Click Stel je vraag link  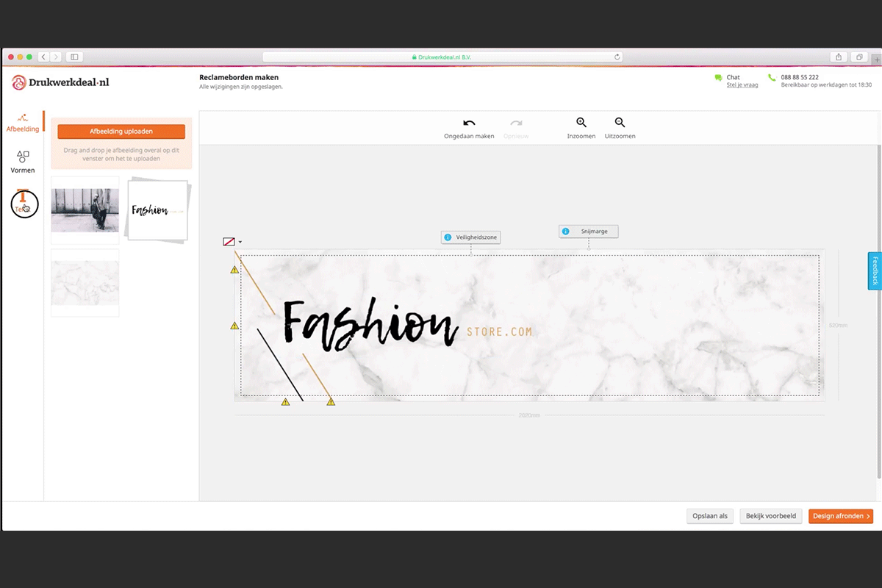tap(742, 85)
